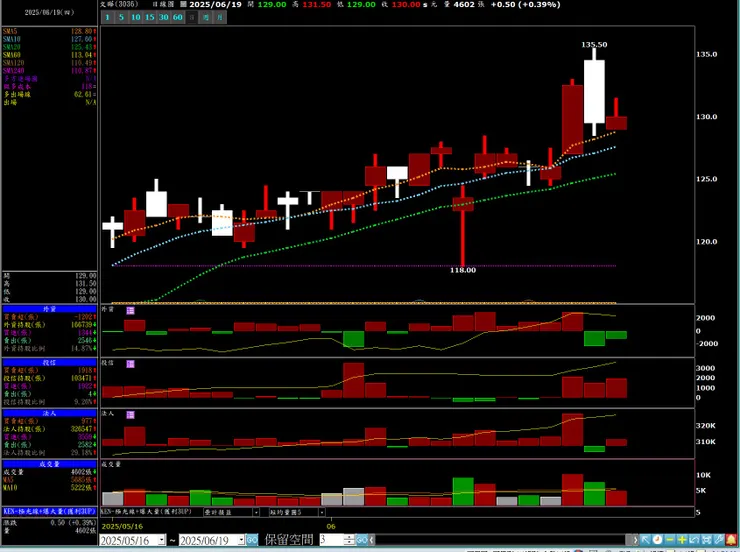Click 保留空間 spinner arrows
This screenshot has width=740, height=552.
pos(349,540)
